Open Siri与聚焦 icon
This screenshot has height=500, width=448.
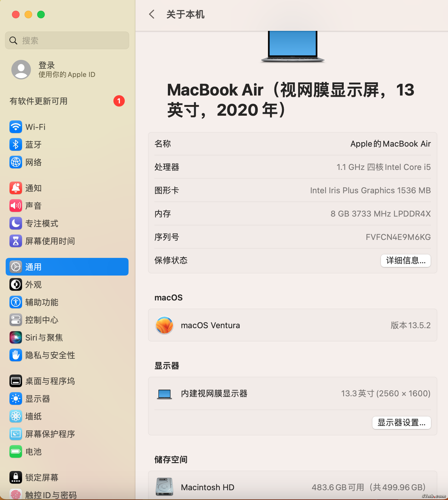(x=16, y=338)
